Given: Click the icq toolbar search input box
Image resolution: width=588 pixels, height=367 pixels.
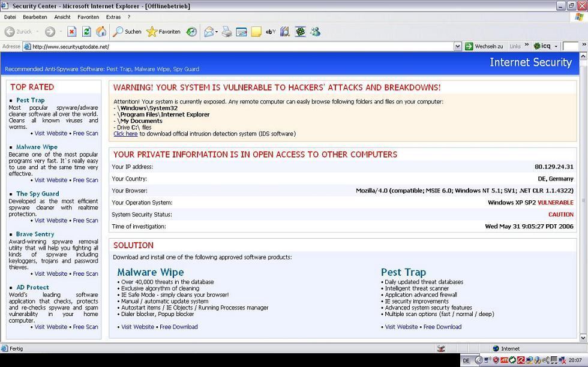Looking at the screenshot, I should [571, 46].
